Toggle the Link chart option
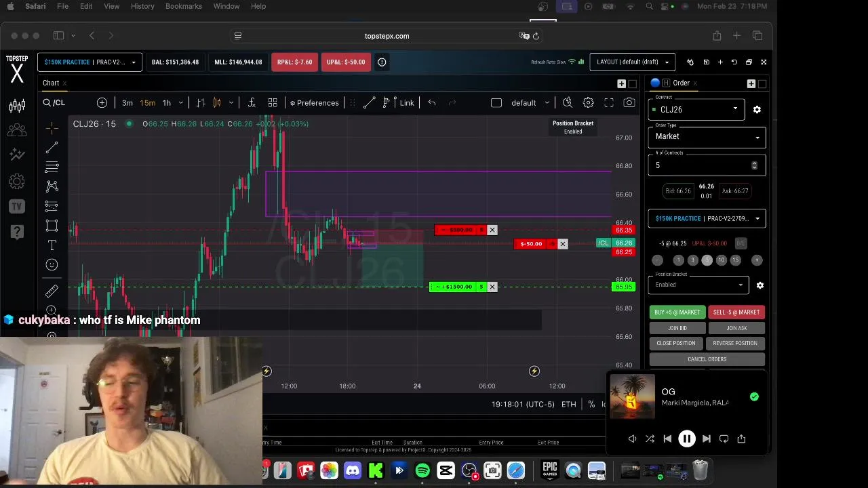Screen dimensions: 868x488 (407, 103)
